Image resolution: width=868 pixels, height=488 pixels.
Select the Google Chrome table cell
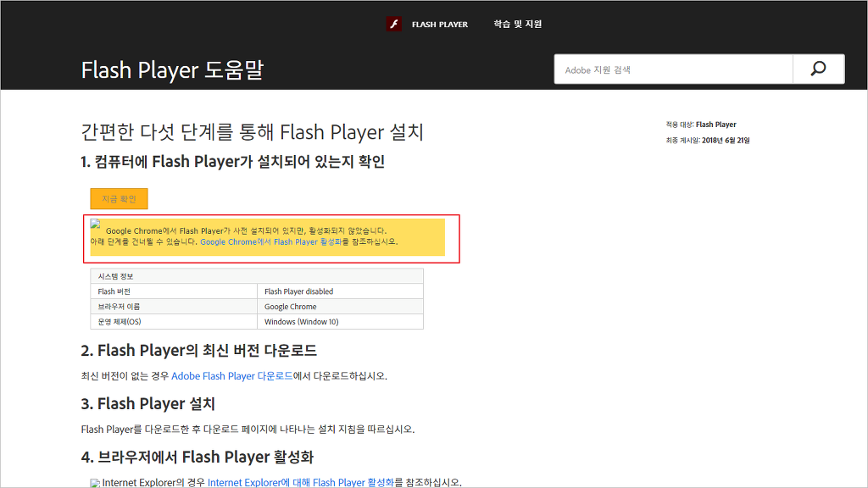click(341, 307)
